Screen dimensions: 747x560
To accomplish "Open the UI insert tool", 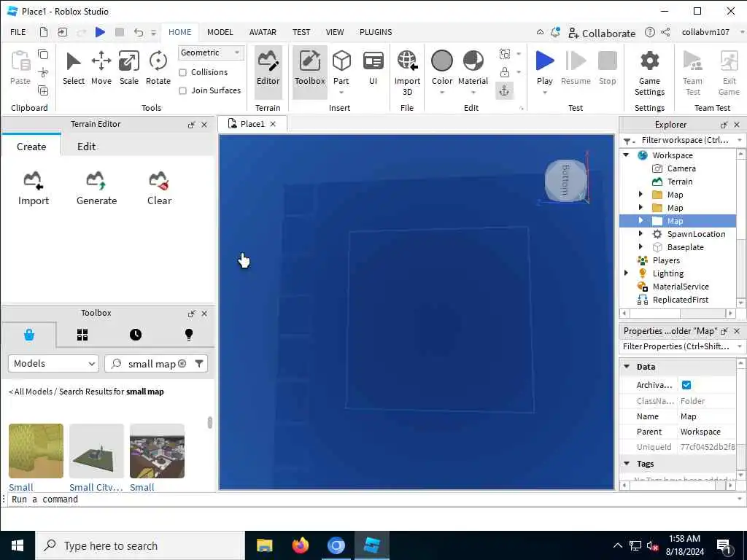I will point(373,68).
